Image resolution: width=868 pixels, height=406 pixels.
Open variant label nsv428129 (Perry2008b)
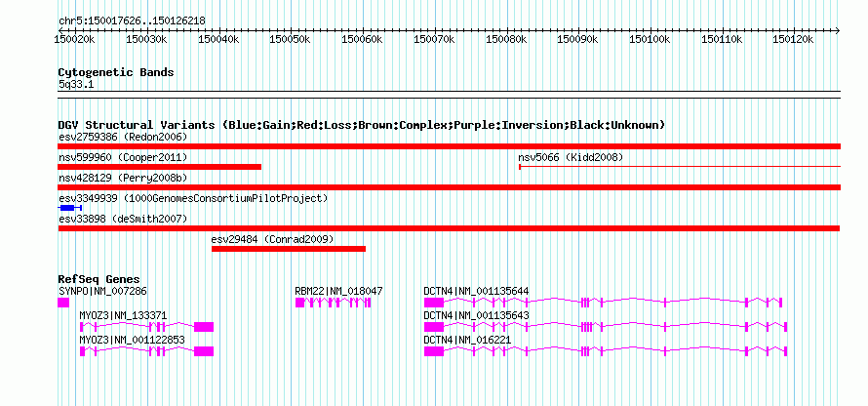(123, 178)
